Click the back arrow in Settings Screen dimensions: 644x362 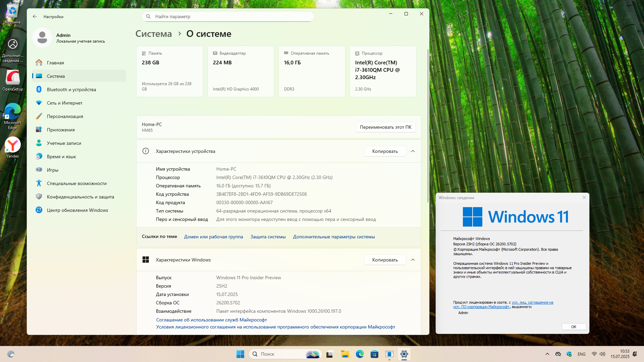coord(35,16)
